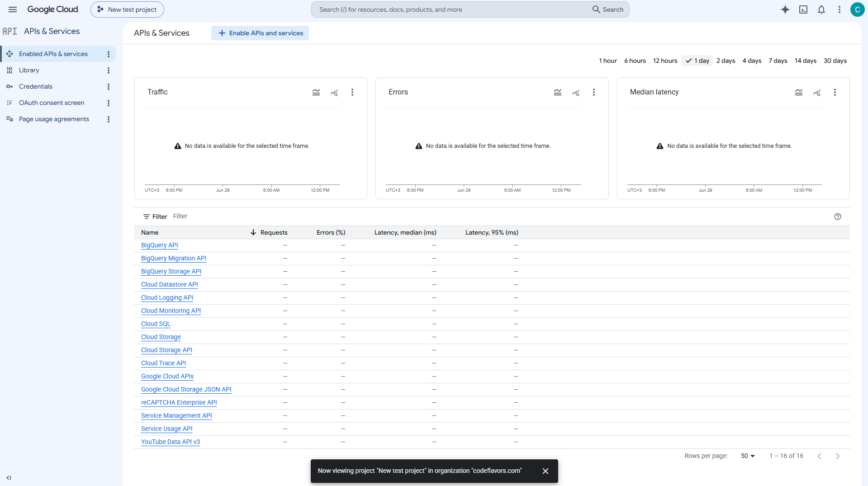This screenshot has width=868, height=486.
Task: Click the Google Cloud logo
Action: (x=52, y=9)
